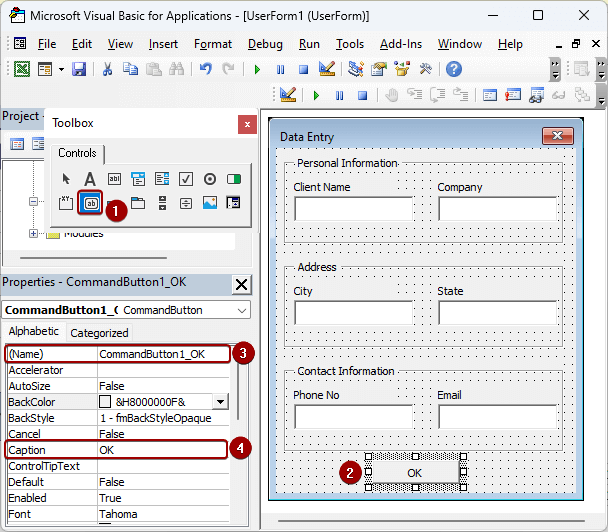Open the Properties Window toolbar icon
The width and height of the screenshot is (608, 532).
pos(379,69)
